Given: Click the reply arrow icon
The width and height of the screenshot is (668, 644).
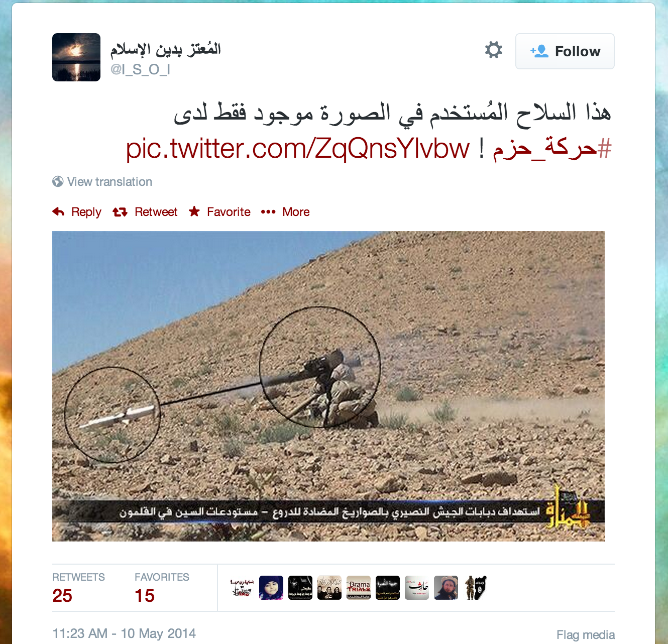Looking at the screenshot, I should point(58,211).
